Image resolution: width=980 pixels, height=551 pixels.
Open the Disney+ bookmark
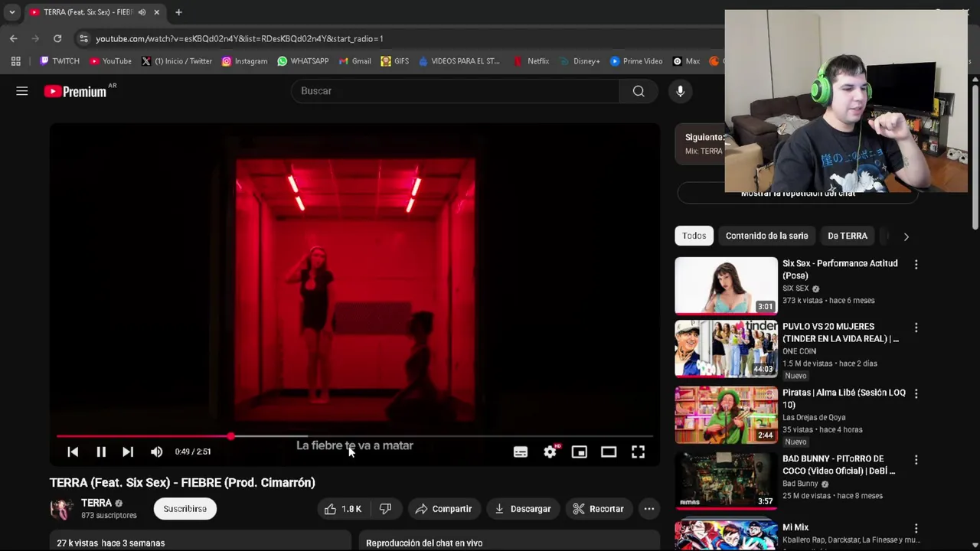(580, 61)
